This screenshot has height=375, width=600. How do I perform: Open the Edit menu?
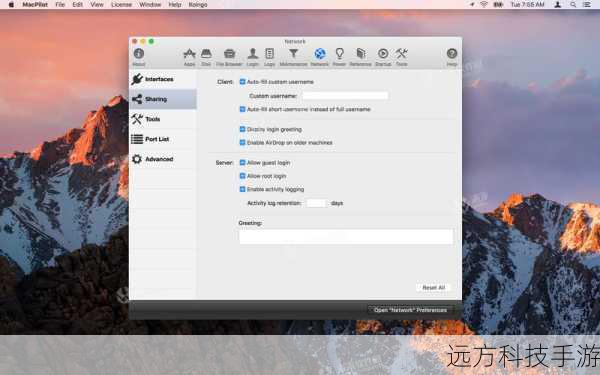pos(77,5)
